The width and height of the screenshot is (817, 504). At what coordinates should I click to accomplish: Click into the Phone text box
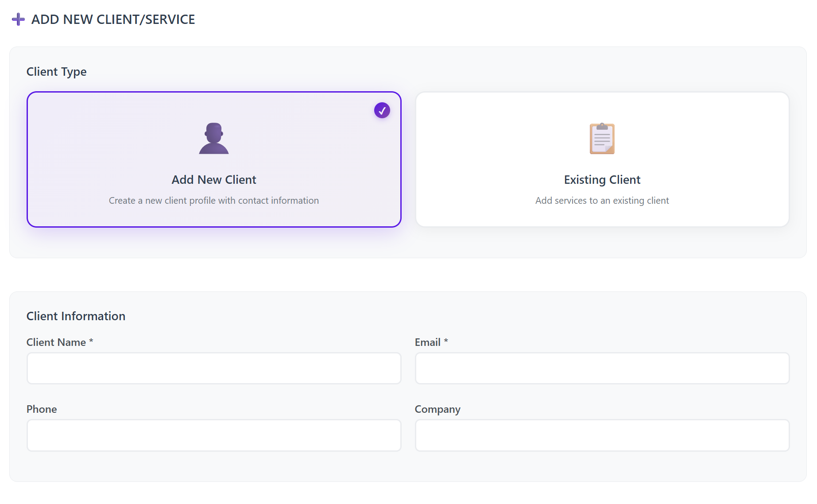[x=214, y=435]
